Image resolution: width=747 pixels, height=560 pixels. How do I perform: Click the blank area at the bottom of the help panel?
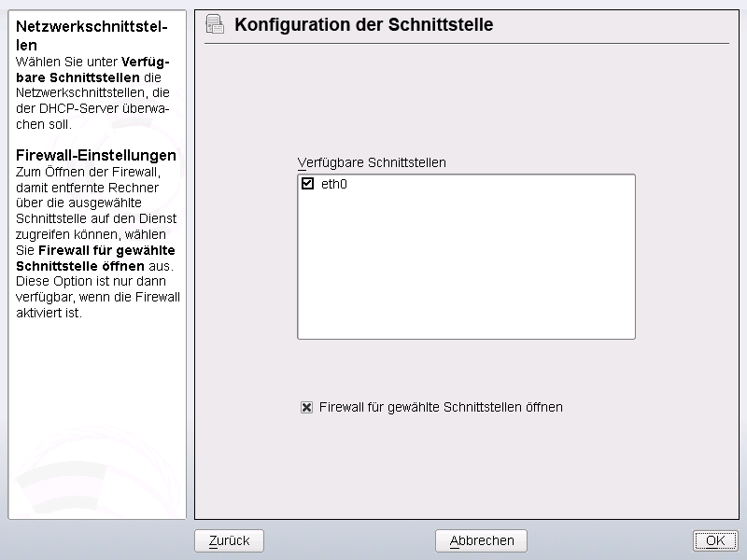point(97,419)
